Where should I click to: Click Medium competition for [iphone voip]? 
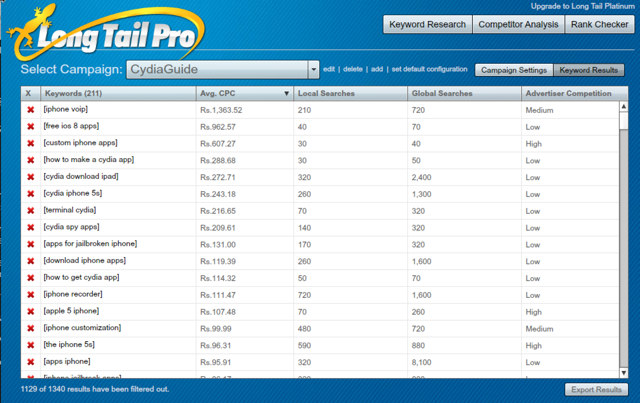coord(540,110)
